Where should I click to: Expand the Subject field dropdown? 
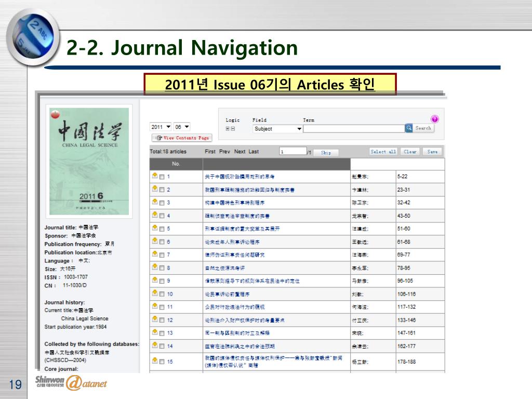[277, 129]
